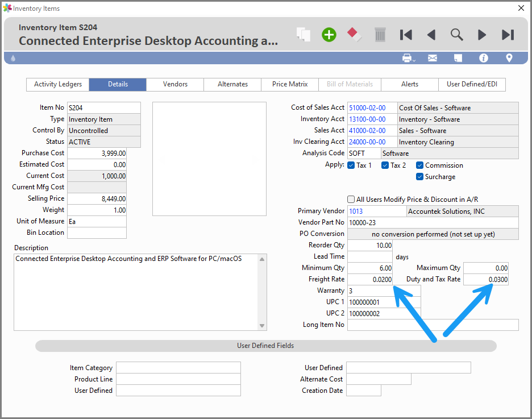Switch to the Price Matrix tab
532x419 pixels.
pyautogui.click(x=290, y=85)
